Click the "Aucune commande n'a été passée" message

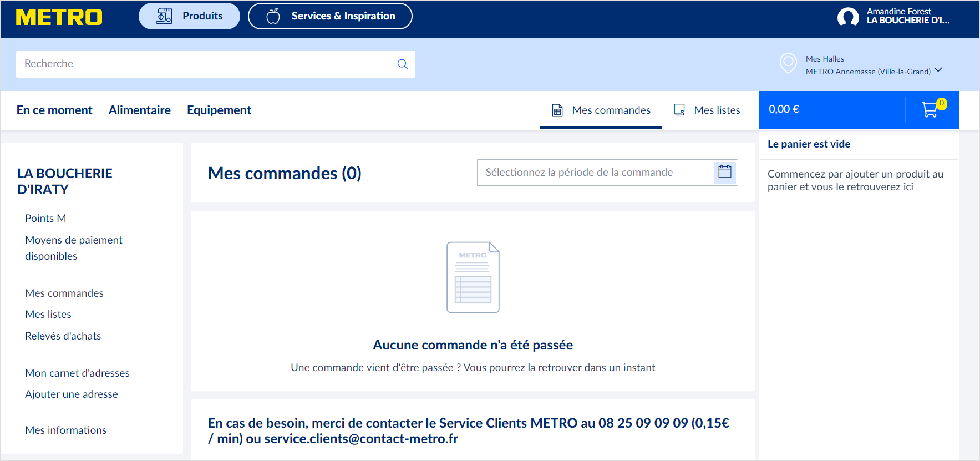coord(473,345)
